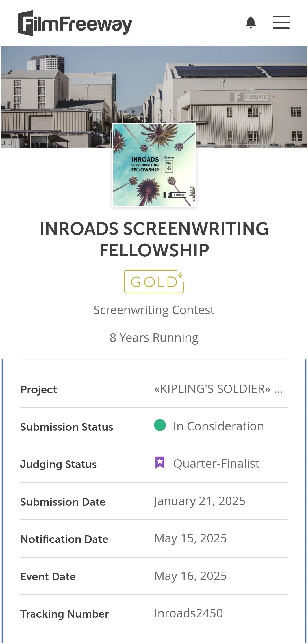Open the INROADS SCREENWRITING FELLOWSHIP title
This screenshot has height=644, width=308.
pos(154,239)
